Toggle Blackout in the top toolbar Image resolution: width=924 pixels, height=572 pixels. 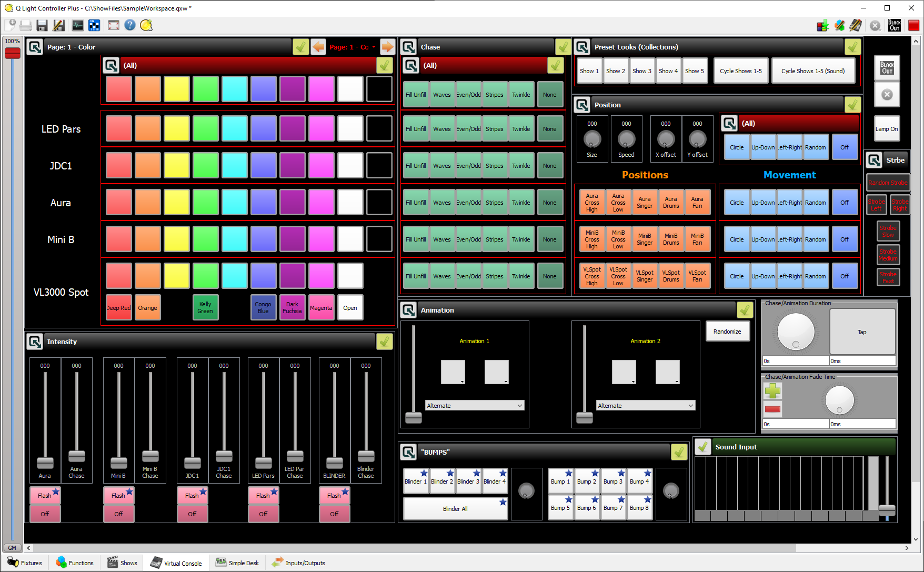(895, 25)
